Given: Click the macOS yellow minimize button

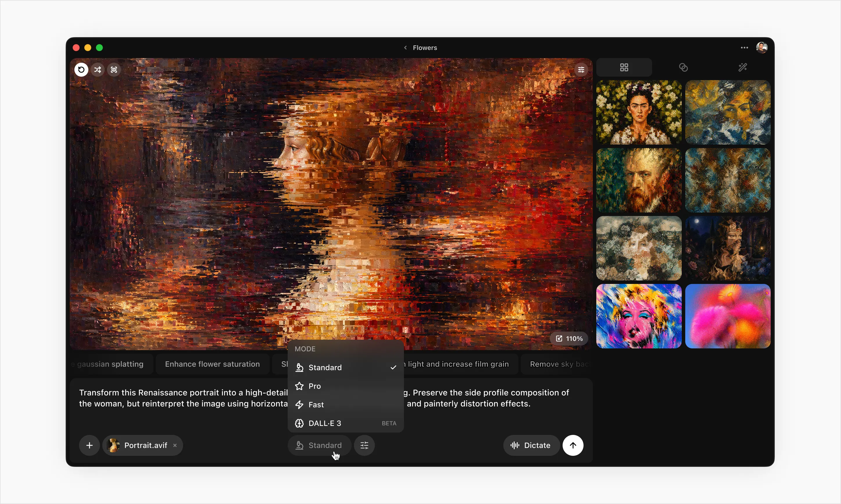Looking at the screenshot, I should pos(88,48).
